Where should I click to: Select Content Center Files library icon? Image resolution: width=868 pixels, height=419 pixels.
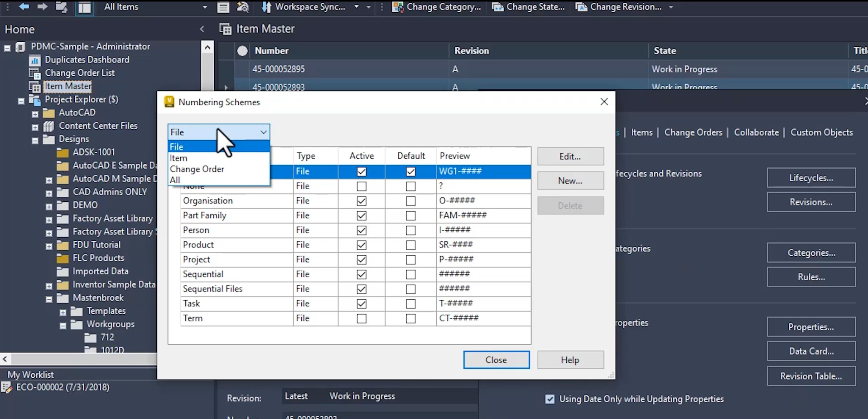tap(48, 126)
